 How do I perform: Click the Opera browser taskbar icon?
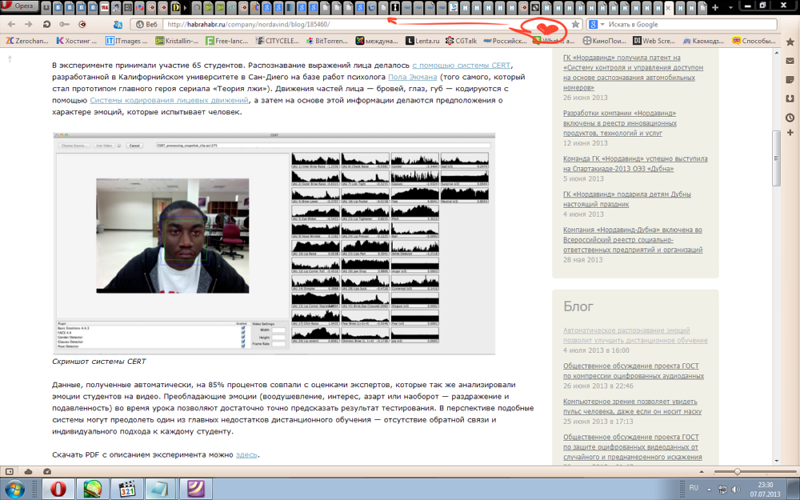59,488
